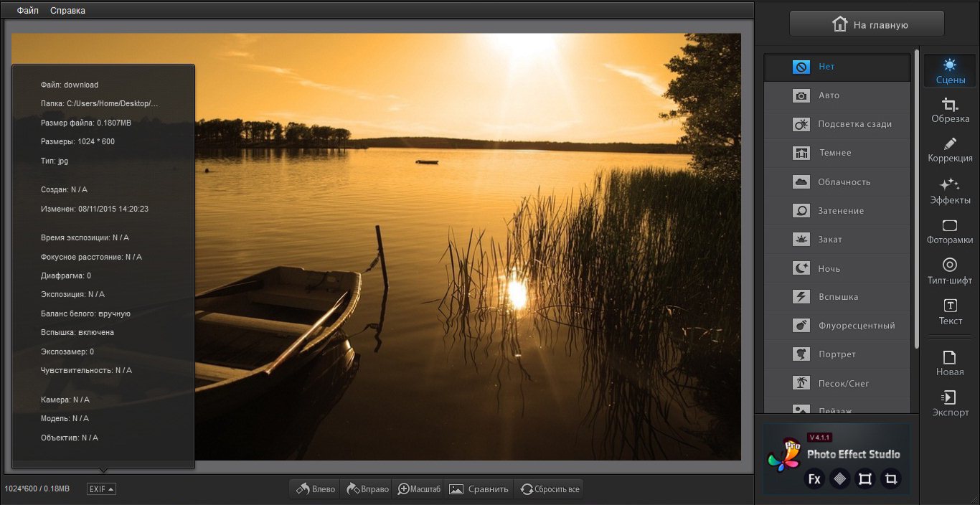Click "Баланс белого: вручную" text
Screen dimensions: 980x505
point(85,313)
